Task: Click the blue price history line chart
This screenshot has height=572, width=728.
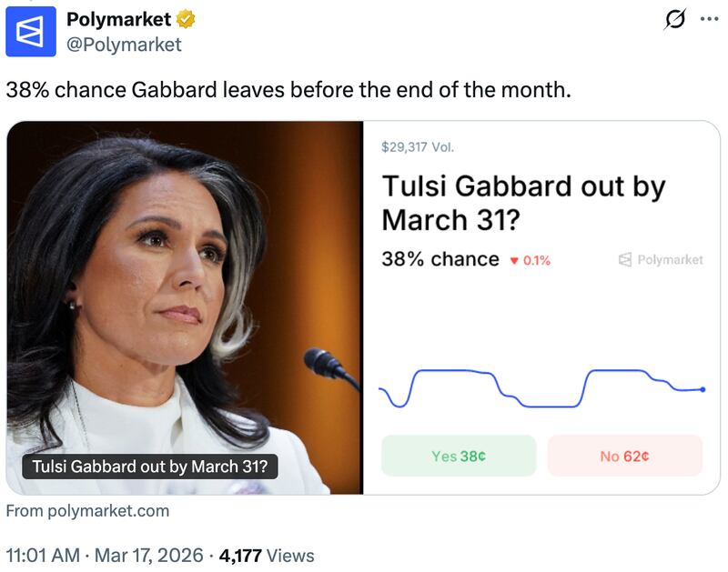Action: [541, 387]
